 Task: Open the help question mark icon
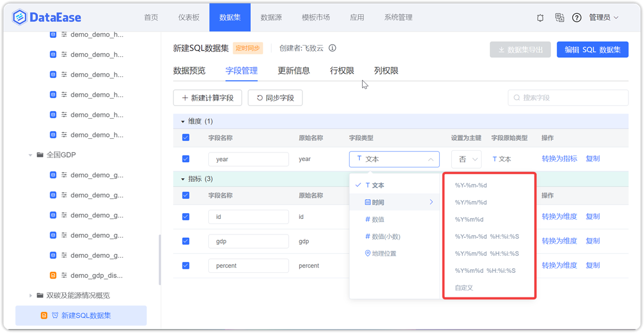click(x=577, y=18)
